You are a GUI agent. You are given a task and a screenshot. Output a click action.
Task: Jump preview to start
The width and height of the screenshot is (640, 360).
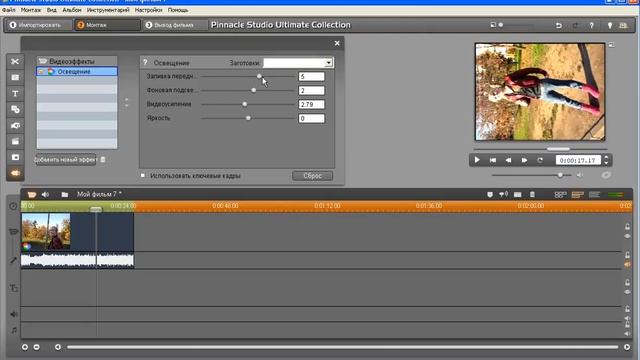(x=493, y=160)
